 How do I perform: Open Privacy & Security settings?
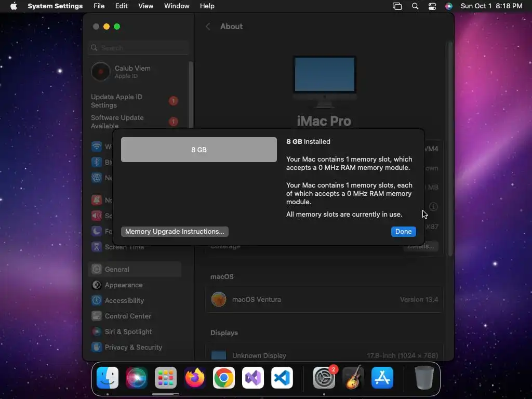pos(135,347)
